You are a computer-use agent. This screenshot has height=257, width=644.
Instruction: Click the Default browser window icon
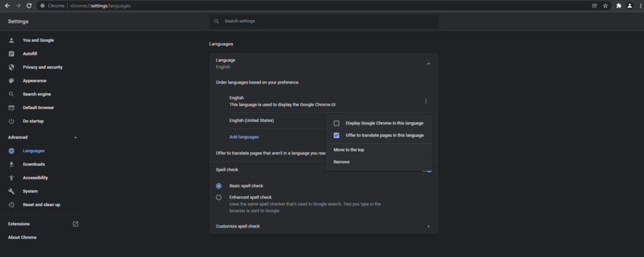11,107
